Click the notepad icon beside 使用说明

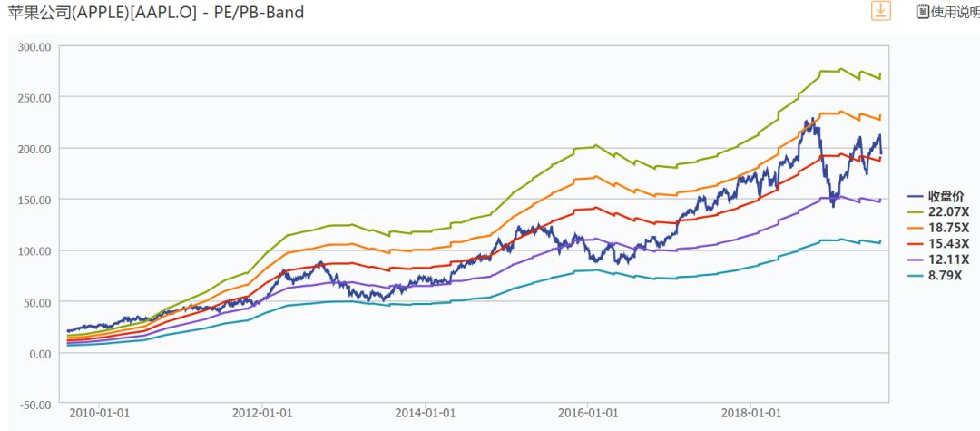[923, 12]
